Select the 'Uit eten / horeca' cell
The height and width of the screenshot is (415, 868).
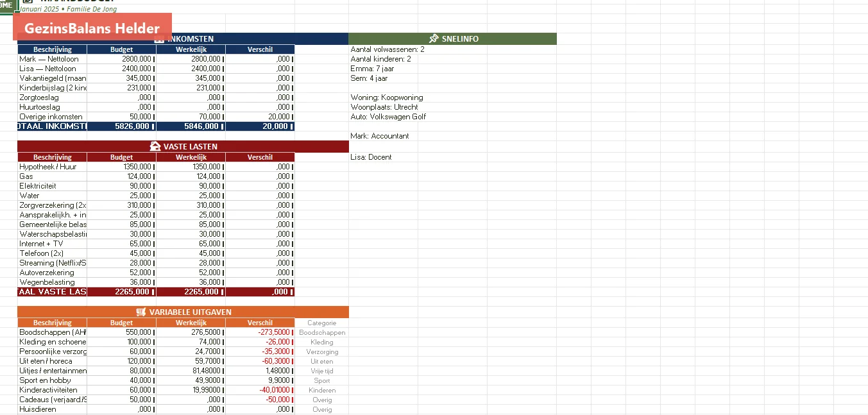[52, 361]
